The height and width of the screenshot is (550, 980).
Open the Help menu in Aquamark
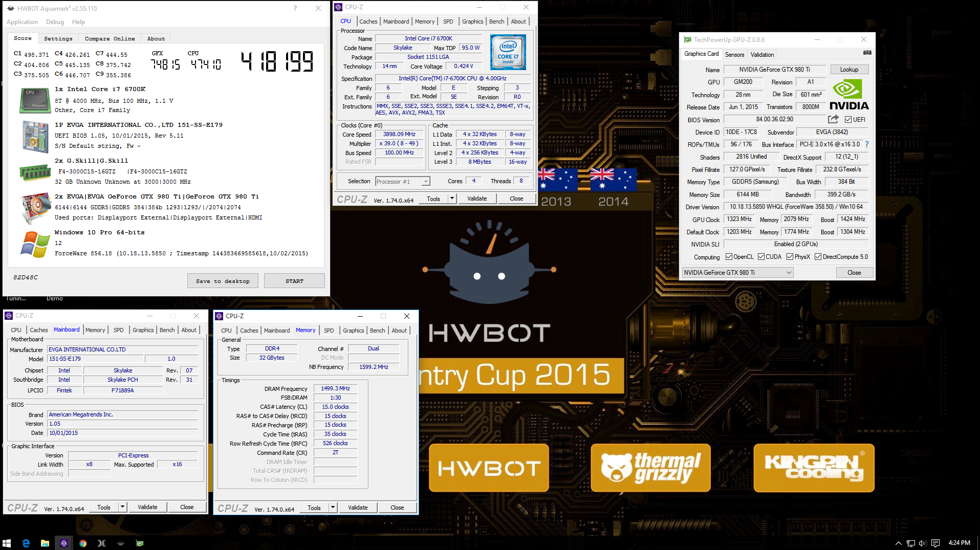click(x=78, y=22)
